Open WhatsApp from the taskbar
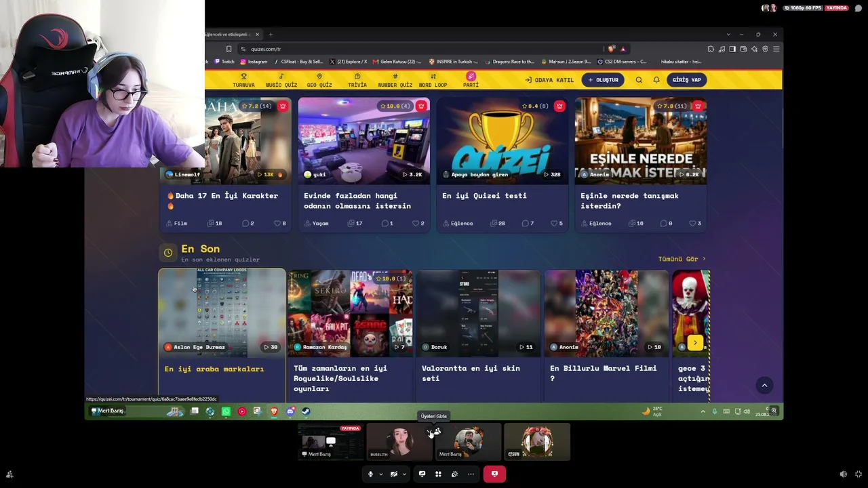868x488 pixels. (226, 411)
